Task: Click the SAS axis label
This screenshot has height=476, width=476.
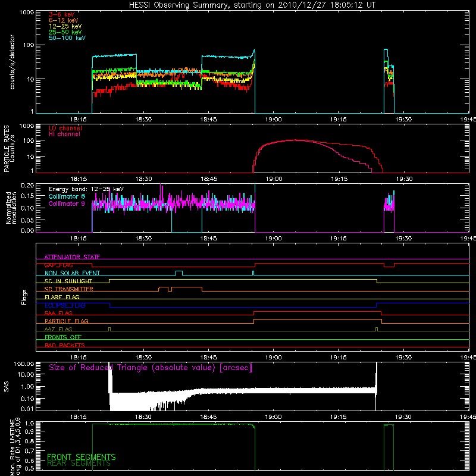Action: pos(7,386)
